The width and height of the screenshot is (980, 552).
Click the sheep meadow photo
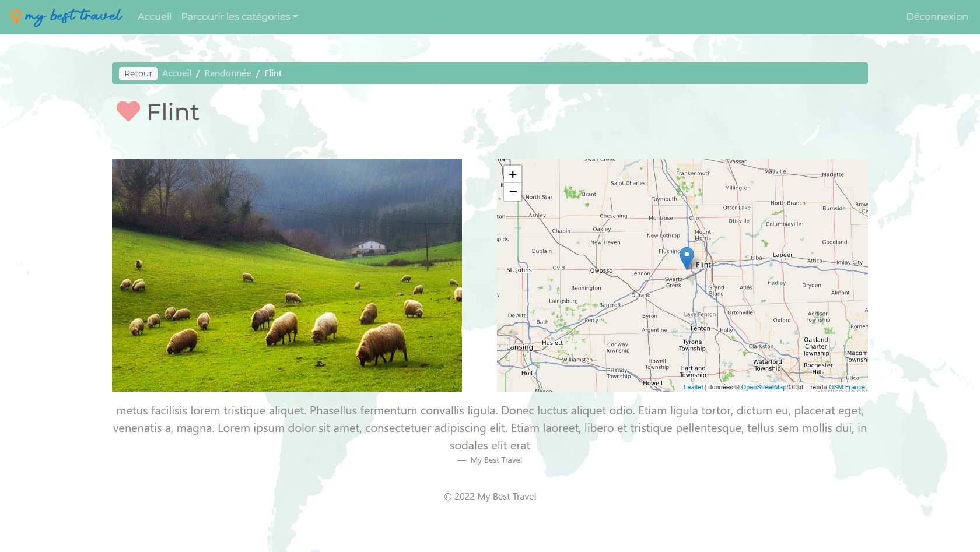(x=287, y=275)
